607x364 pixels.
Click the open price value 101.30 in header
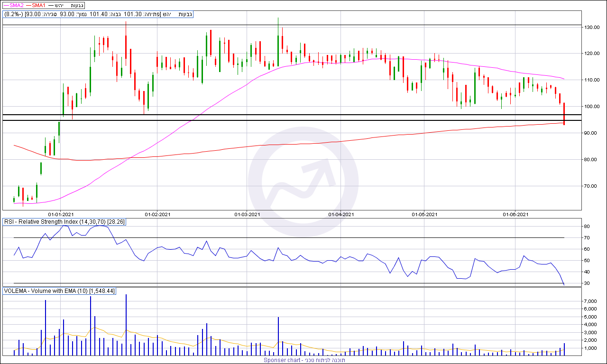click(133, 14)
